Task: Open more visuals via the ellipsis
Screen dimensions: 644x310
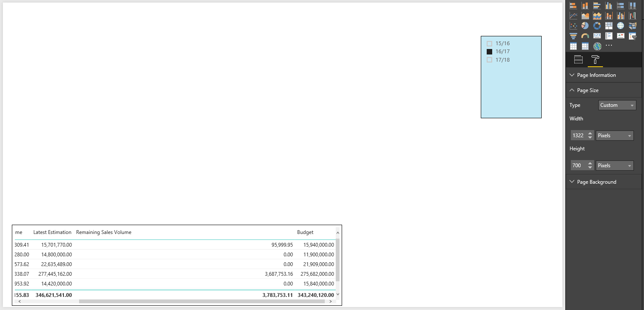Action: point(609,45)
